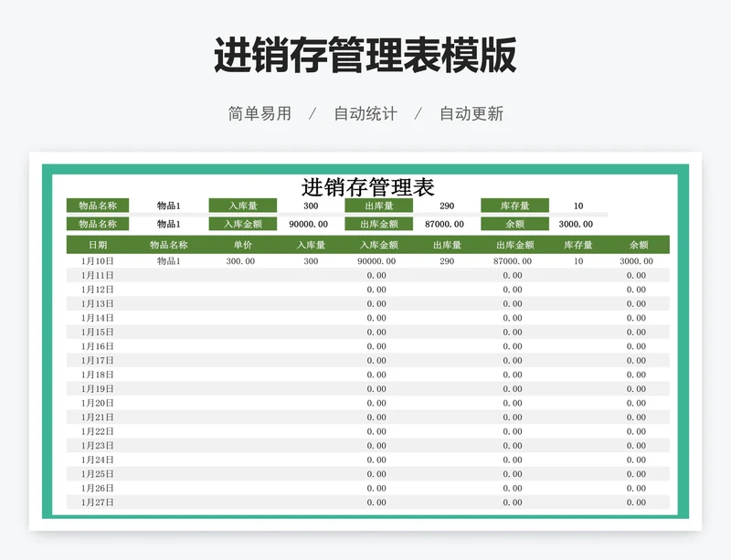This screenshot has height=560, width=731.
Task: Click the 余额 summary label
Action: [514, 224]
